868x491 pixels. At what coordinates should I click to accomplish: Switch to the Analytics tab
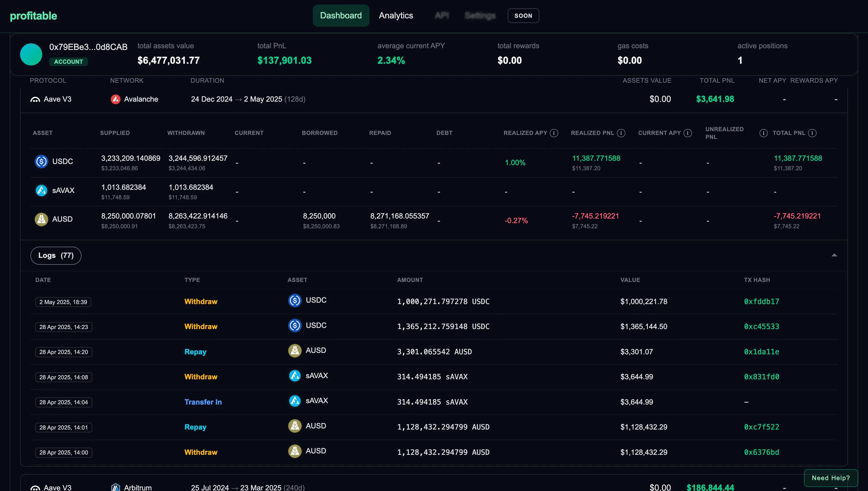(396, 16)
